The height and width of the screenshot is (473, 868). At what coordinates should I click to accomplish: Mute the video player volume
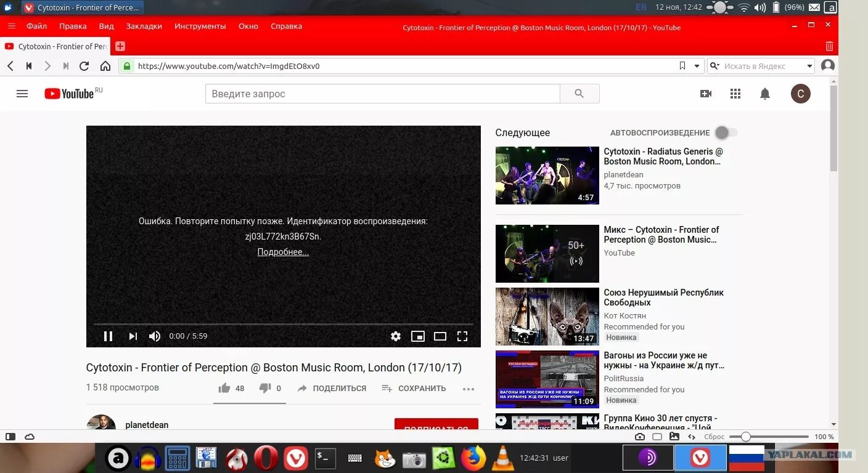[x=154, y=336]
